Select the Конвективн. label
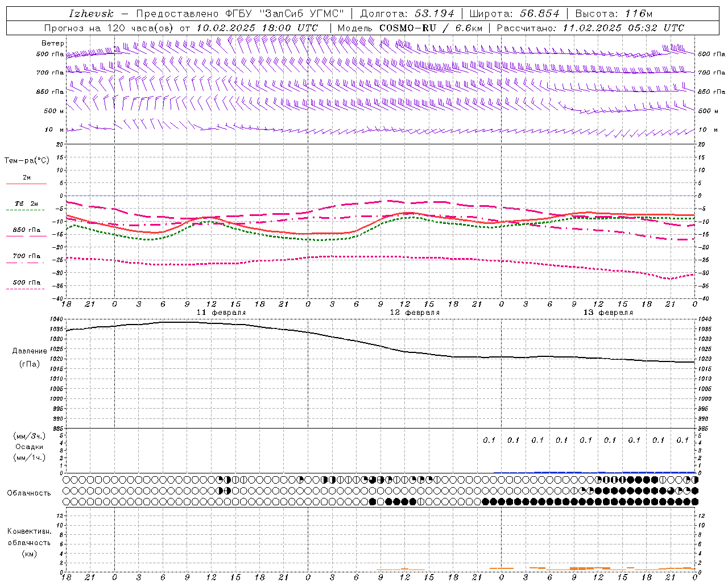The image size is (728, 582). 29,531
